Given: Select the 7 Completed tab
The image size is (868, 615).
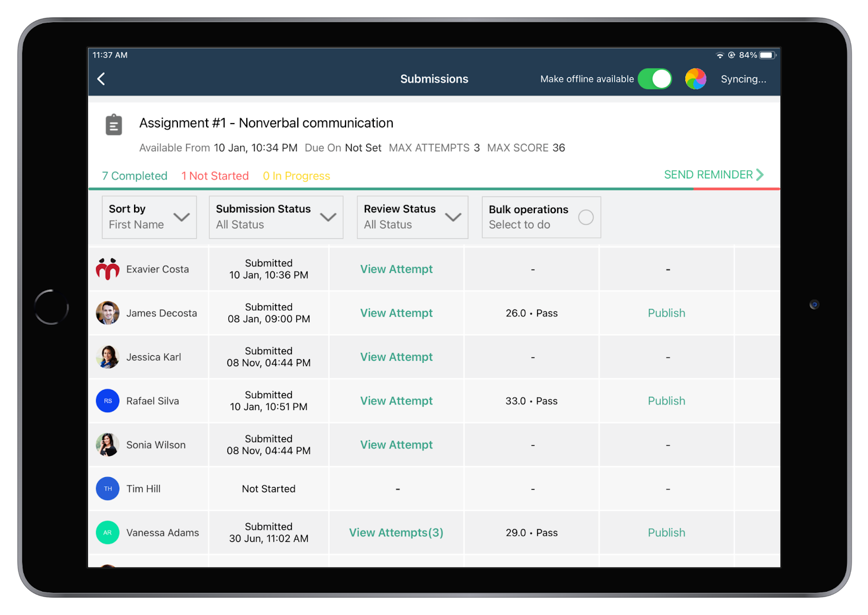Looking at the screenshot, I should coord(135,176).
